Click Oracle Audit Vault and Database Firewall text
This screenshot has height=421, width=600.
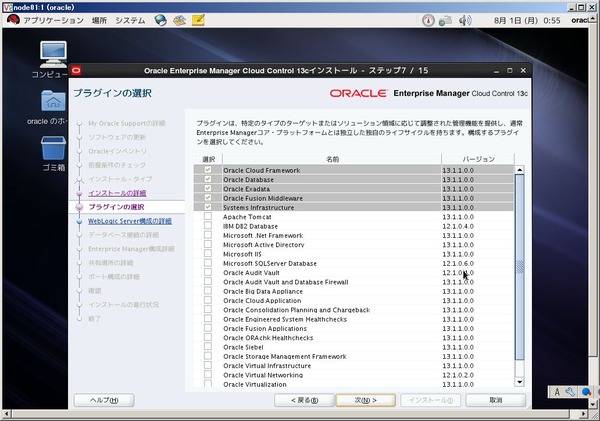tap(286, 282)
